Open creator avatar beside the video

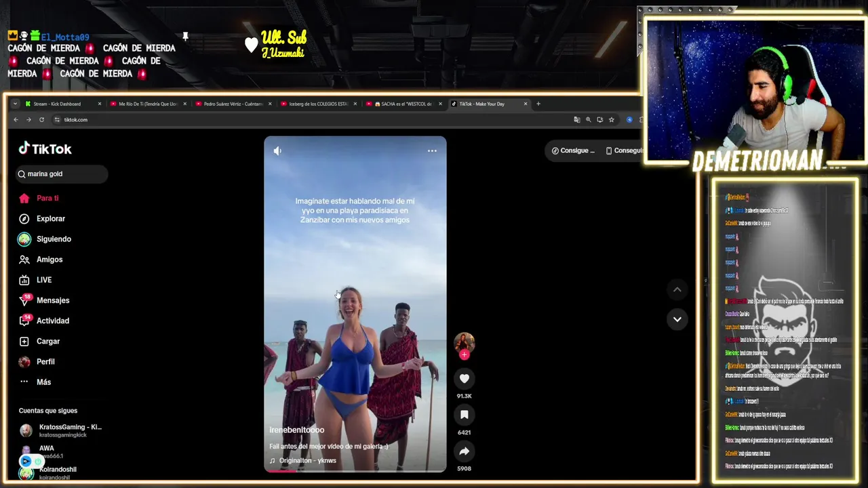tap(464, 342)
